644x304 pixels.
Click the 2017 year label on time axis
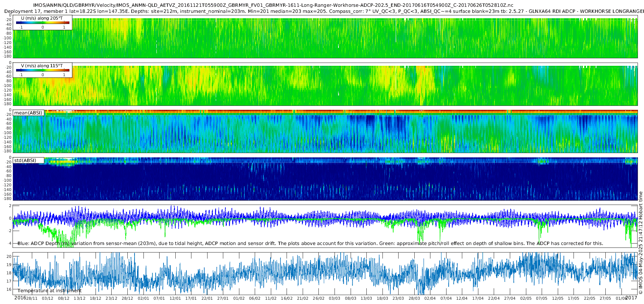(631, 298)
